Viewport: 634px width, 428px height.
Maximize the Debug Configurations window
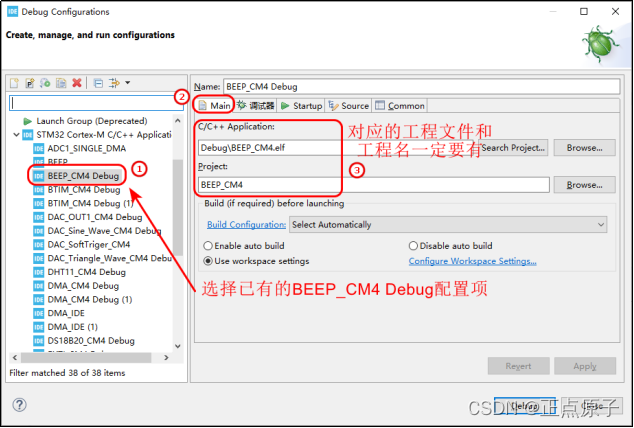(x=584, y=12)
